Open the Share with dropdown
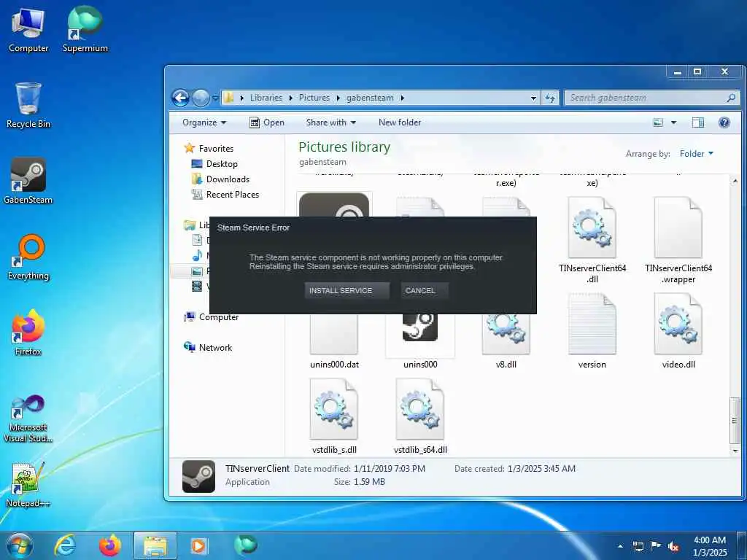747x560 pixels. tap(331, 122)
